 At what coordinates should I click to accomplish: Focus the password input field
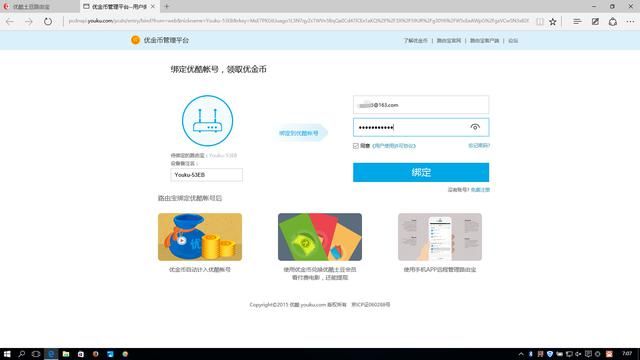[421, 127]
